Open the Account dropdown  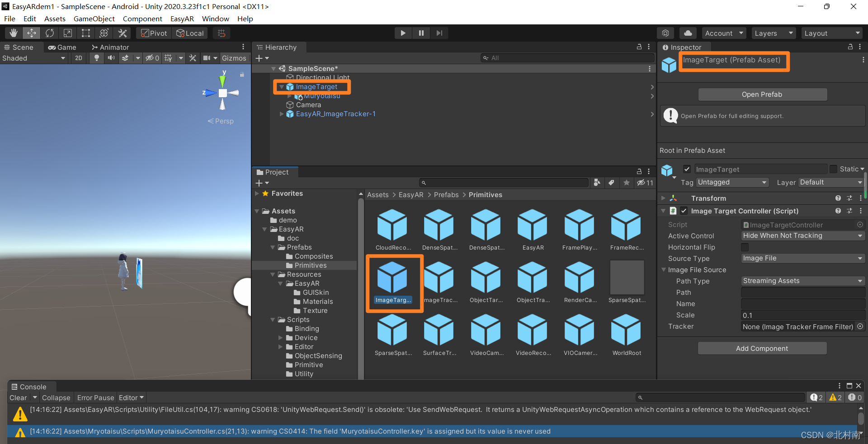click(x=724, y=33)
